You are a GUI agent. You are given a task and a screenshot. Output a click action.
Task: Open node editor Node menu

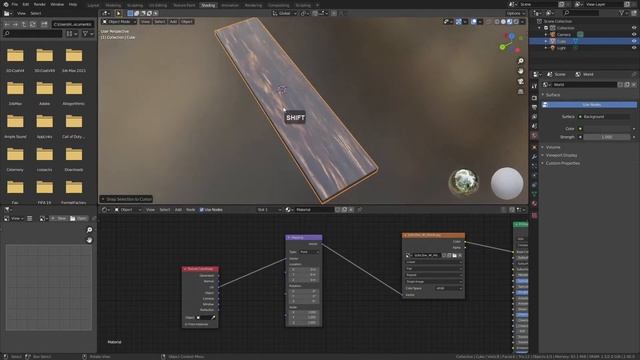[x=191, y=210]
